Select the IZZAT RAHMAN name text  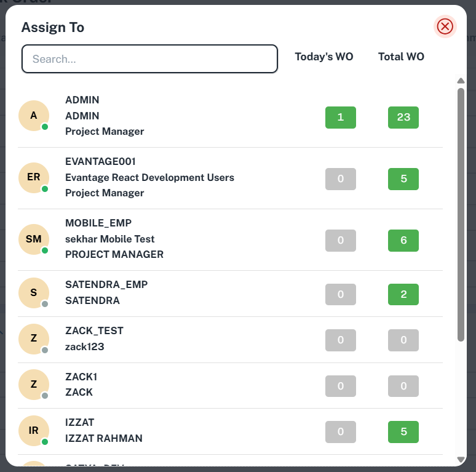pyautogui.click(x=104, y=438)
